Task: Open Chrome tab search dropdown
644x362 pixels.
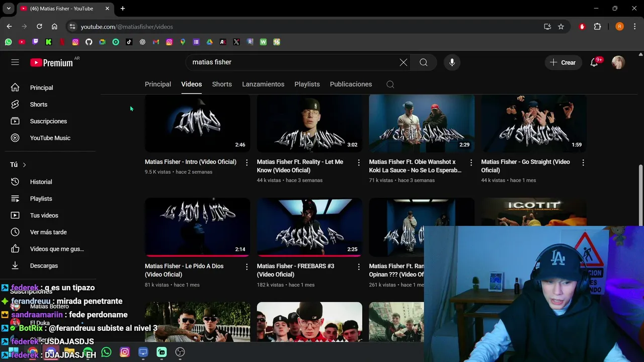Action: point(9,9)
